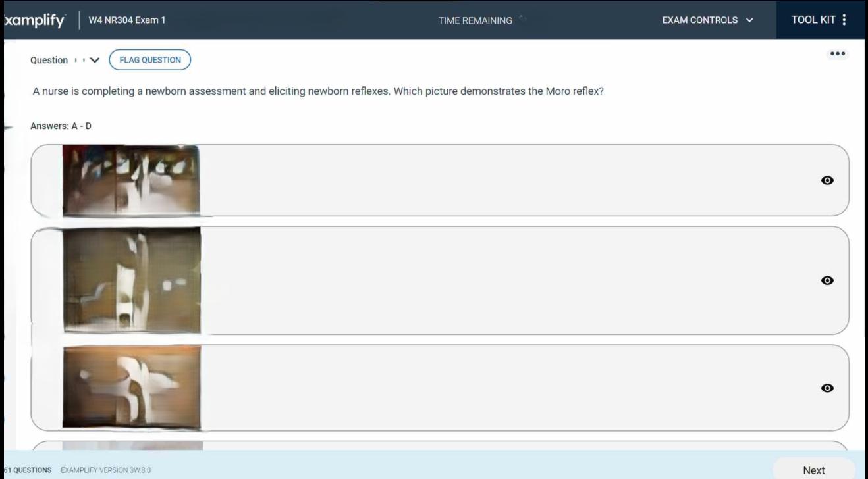Open the more options ellipsis menu

(838, 54)
